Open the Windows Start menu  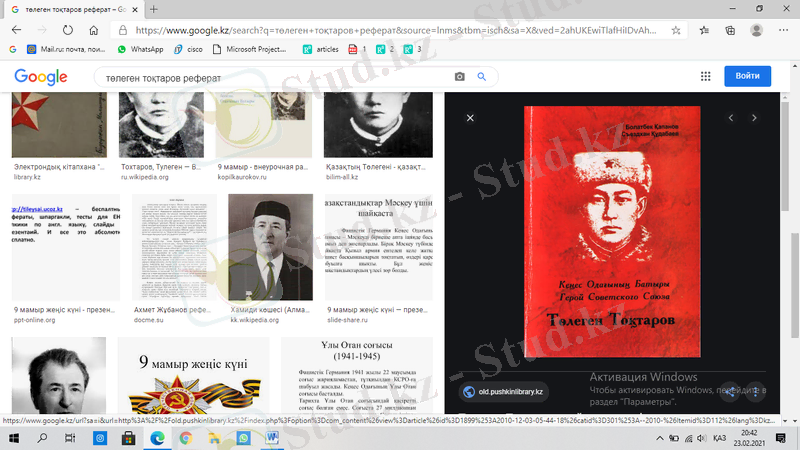coord(14,438)
